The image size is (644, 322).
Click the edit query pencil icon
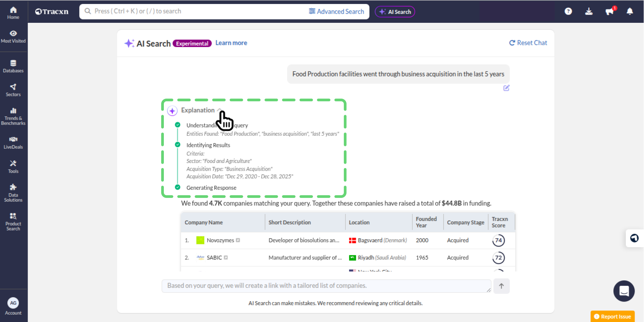506,88
